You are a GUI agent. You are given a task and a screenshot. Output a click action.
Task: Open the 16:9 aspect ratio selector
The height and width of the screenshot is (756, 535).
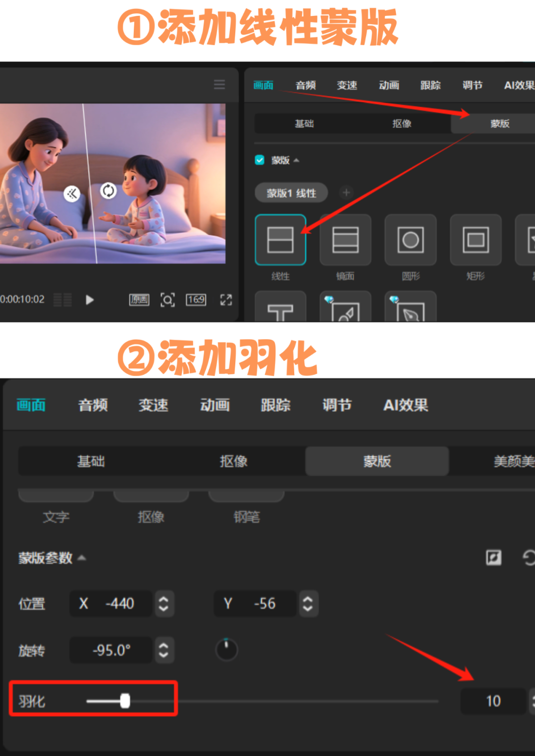click(x=196, y=300)
